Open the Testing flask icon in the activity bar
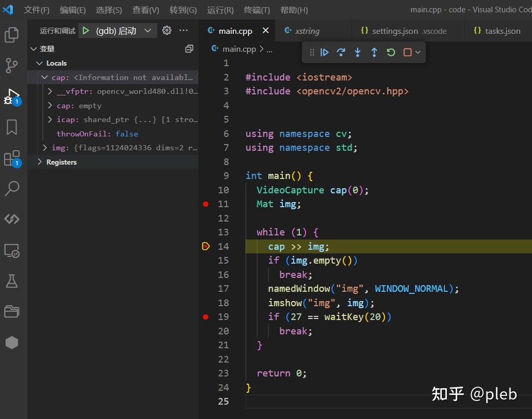This screenshot has height=419, width=532. coord(12,281)
